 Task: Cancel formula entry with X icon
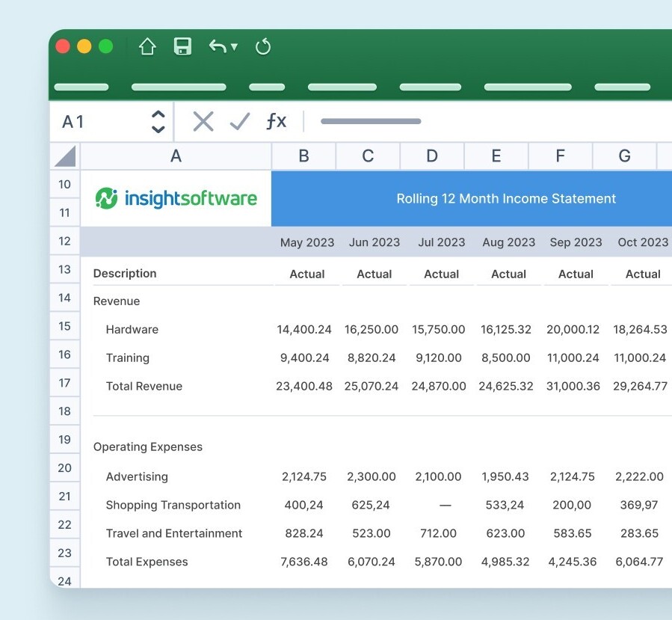(203, 121)
